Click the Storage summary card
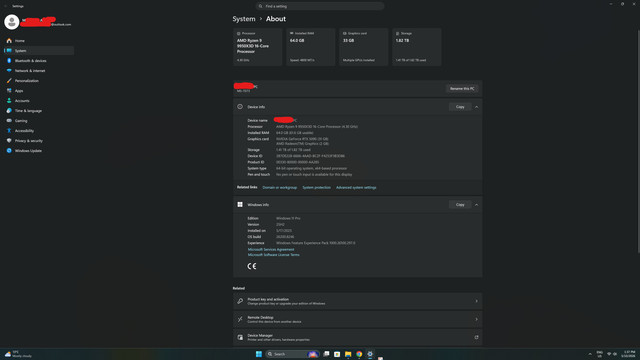Image resolution: width=640 pixels, height=360 pixels. 417,47
